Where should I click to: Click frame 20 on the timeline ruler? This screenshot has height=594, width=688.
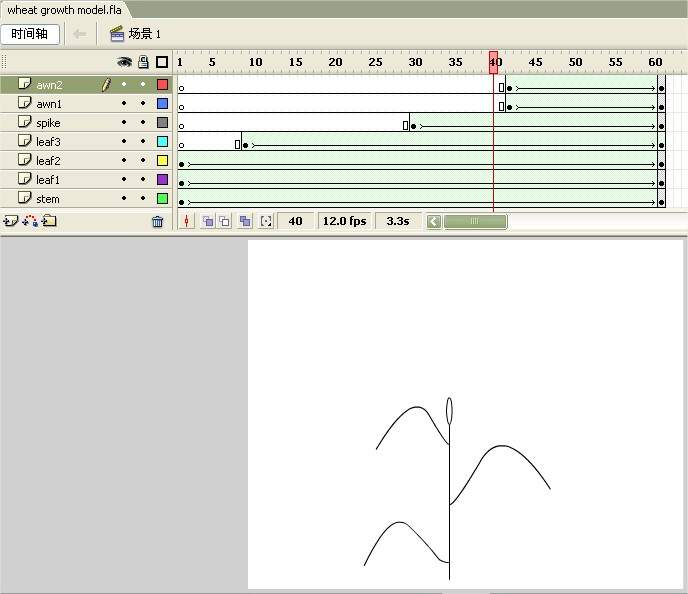[335, 62]
